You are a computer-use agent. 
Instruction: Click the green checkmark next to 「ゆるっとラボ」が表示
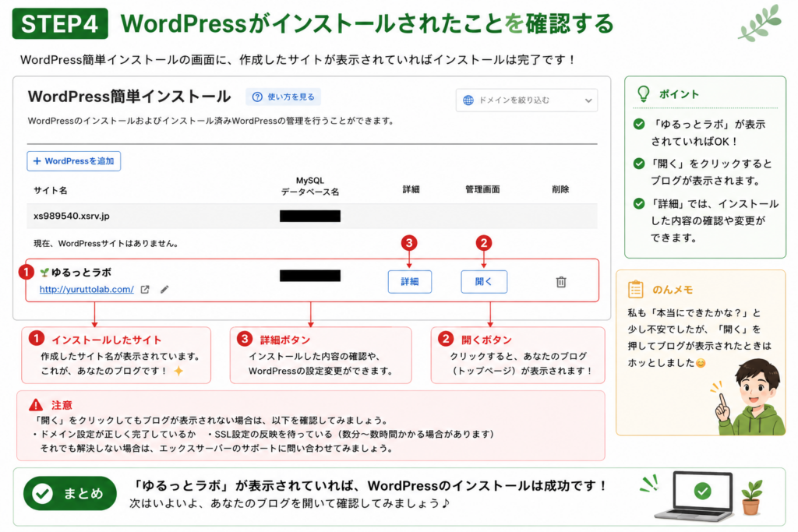(639, 124)
